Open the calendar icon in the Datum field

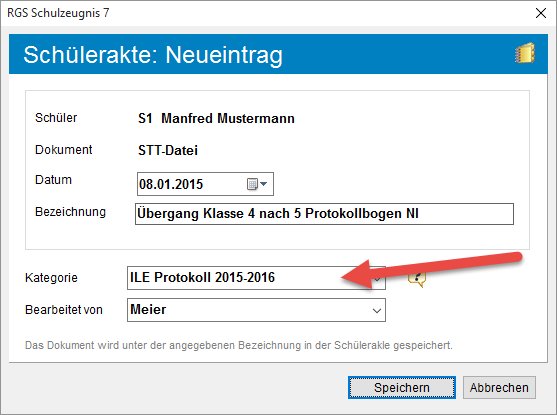click(252, 184)
